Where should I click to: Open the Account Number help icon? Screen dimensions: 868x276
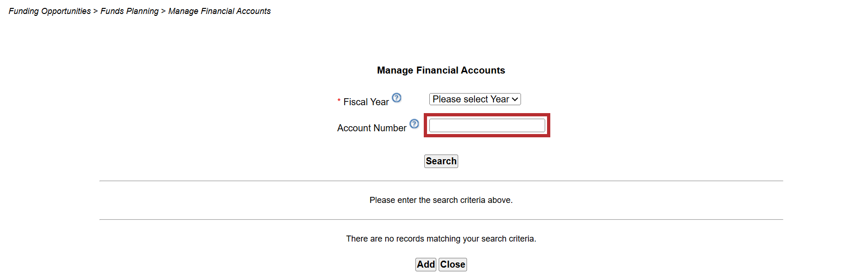coord(414,124)
